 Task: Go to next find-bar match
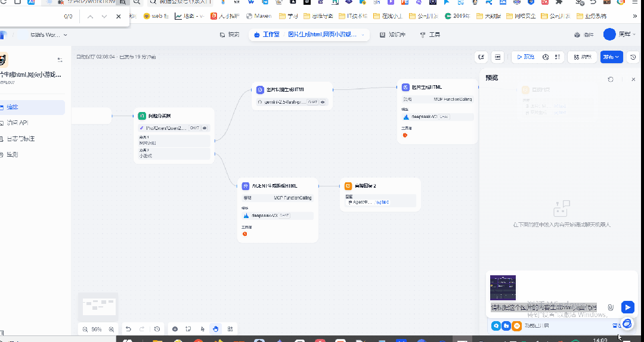click(104, 17)
